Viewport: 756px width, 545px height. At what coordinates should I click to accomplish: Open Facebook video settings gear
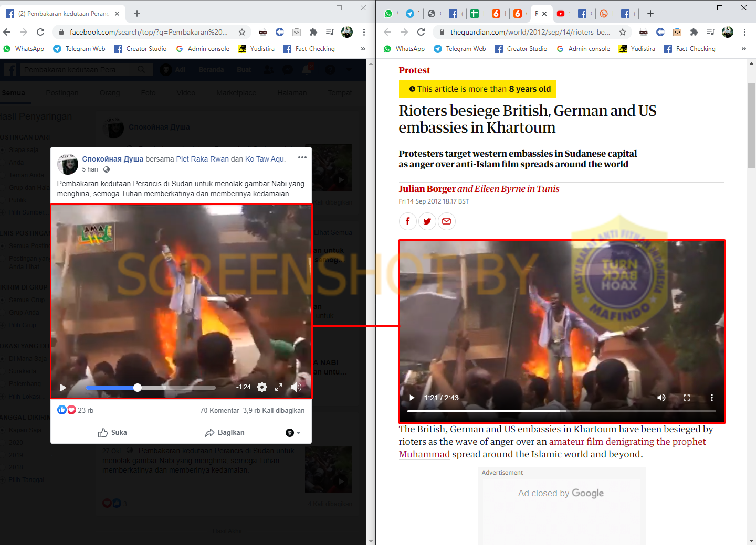click(x=262, y=387)
